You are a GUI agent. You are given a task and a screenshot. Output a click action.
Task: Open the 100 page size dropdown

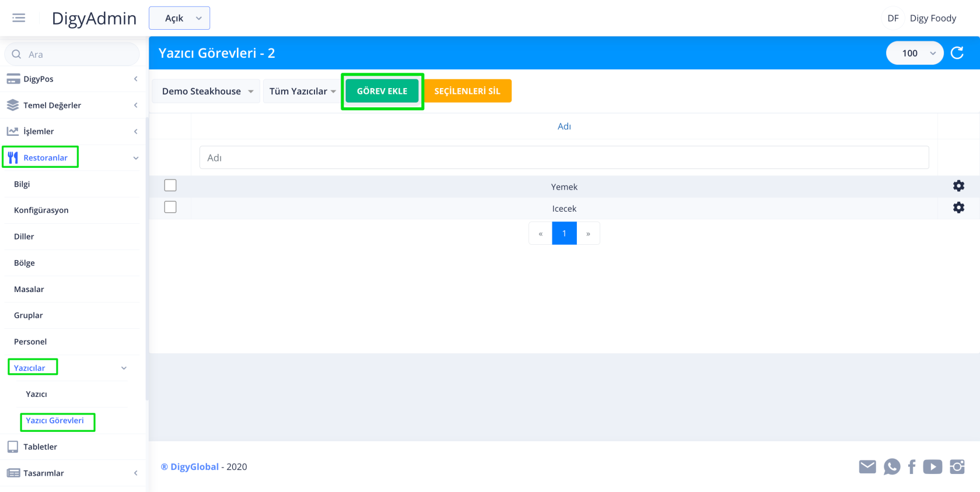[914, 53]
